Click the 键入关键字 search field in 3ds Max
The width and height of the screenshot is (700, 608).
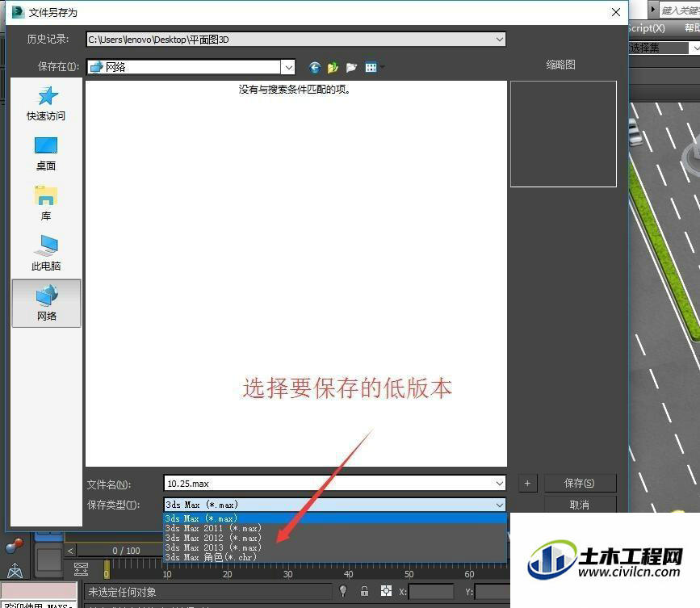[x=680, y=10]
